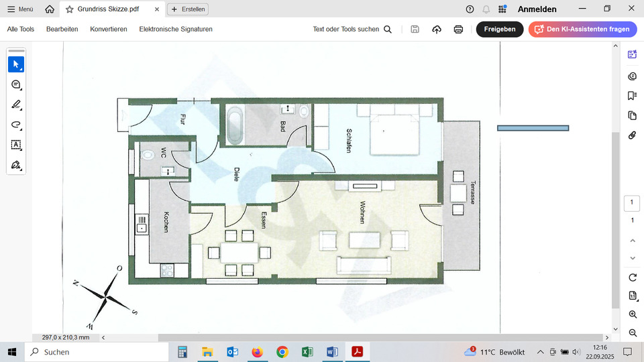Pick the highlighter tool
The image size is (644, 362).
pos(16,105)
